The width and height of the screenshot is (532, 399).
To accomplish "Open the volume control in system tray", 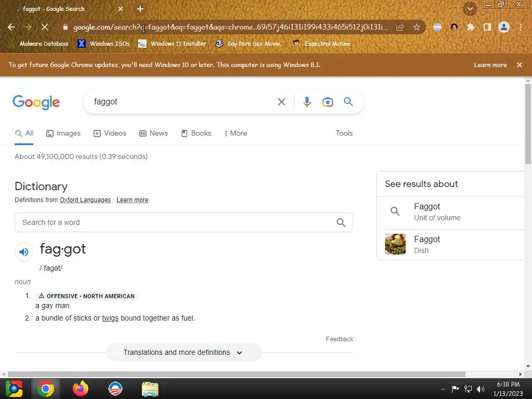I will [481, 389].
